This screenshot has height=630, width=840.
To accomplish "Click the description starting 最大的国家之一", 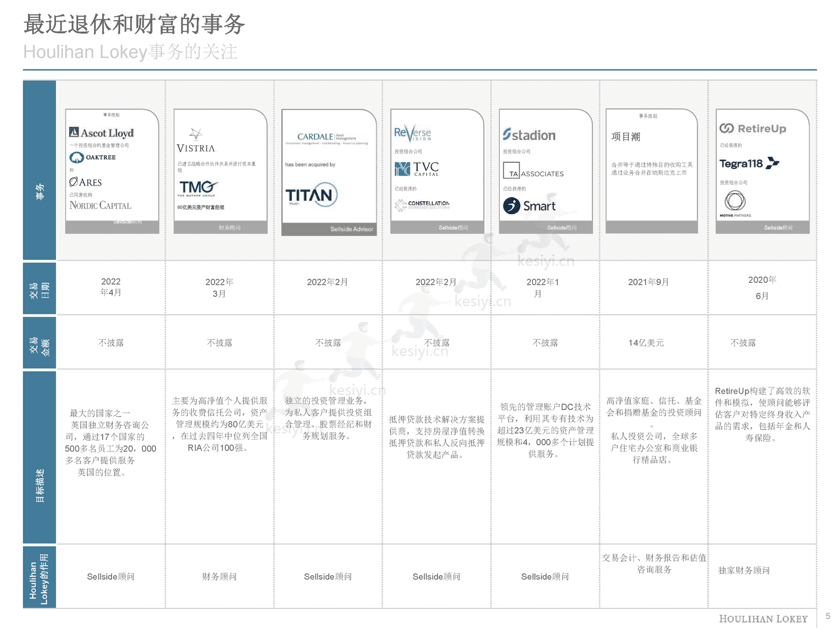I will tap(110, 443).
